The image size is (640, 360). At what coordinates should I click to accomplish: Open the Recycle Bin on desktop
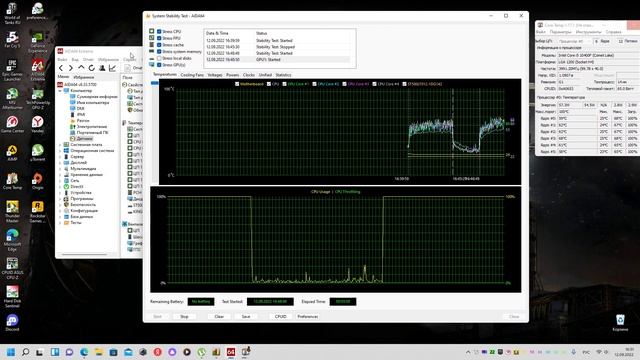(620, 322)
